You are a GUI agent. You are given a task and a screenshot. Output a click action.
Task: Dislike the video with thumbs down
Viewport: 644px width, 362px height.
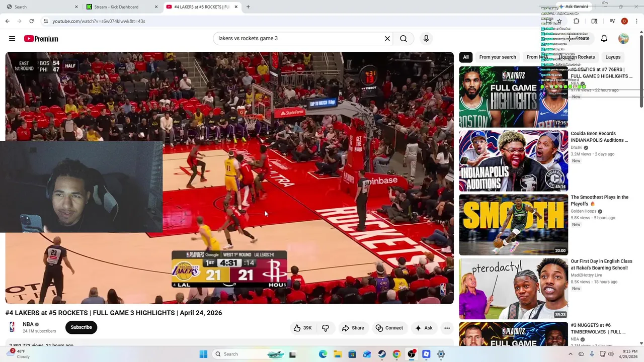pyautogui.click(x=326, y=328)
